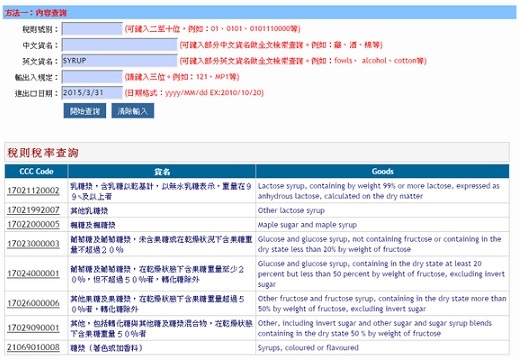The width and height of the screenshot is (519, 360).
Task: Click the 稅則號別 tariff number input field
Action: 92,29
